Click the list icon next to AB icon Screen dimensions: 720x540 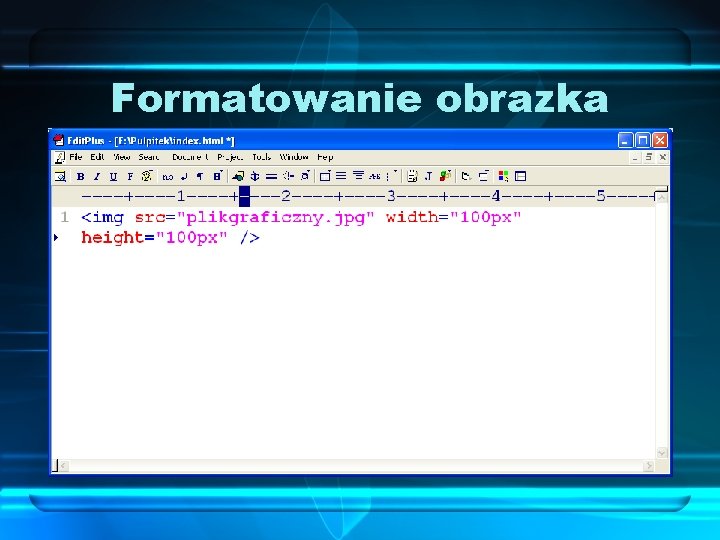(x=359, y=176)
